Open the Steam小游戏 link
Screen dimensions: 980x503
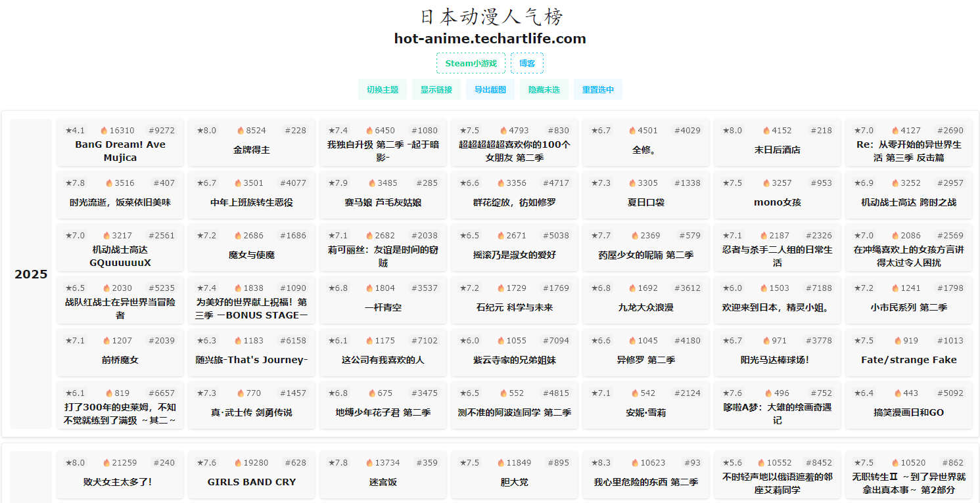(x=471, y=63)
